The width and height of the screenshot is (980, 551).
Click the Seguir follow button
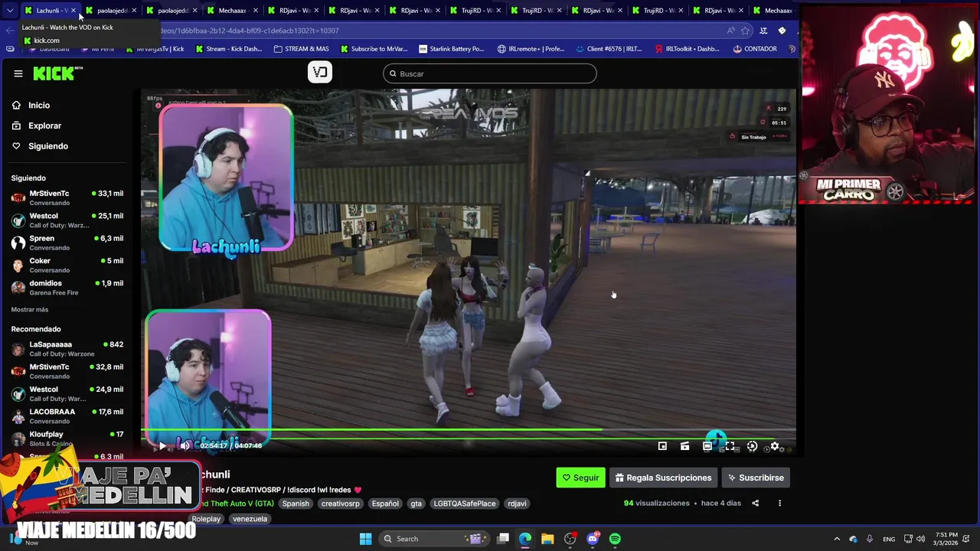pos(580,478)
